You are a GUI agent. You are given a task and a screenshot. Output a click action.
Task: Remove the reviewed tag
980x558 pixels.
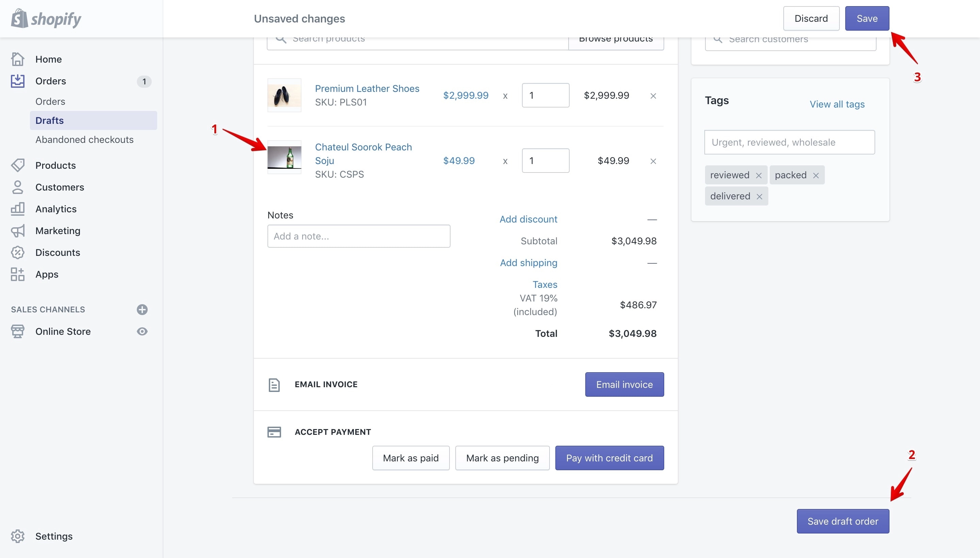click(x=759, y=176)
